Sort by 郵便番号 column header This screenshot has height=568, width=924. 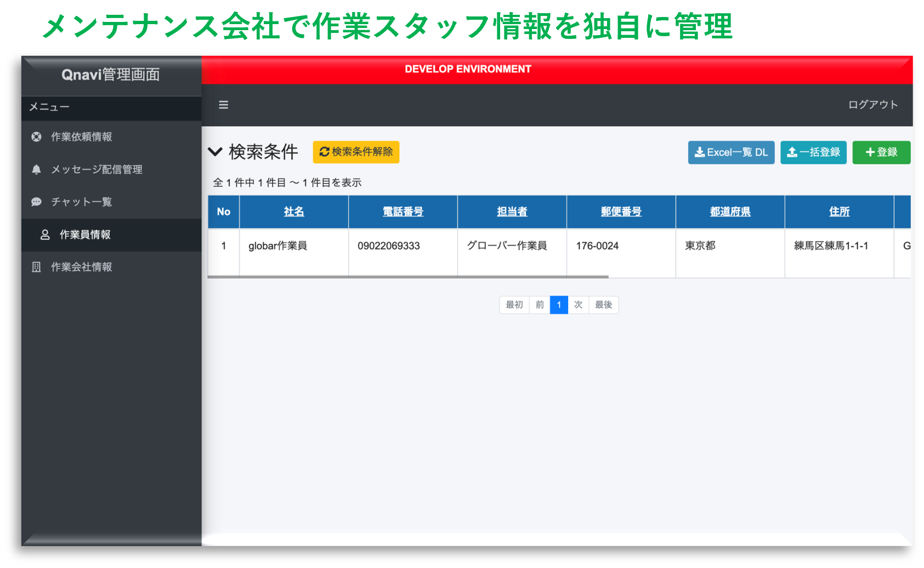[x=621, y=212]
